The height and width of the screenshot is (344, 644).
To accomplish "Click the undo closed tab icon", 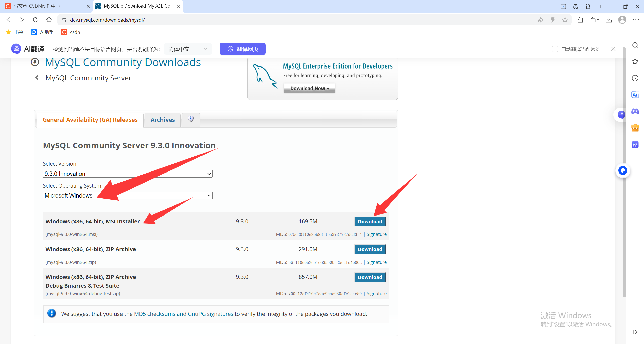I will 595,20.
